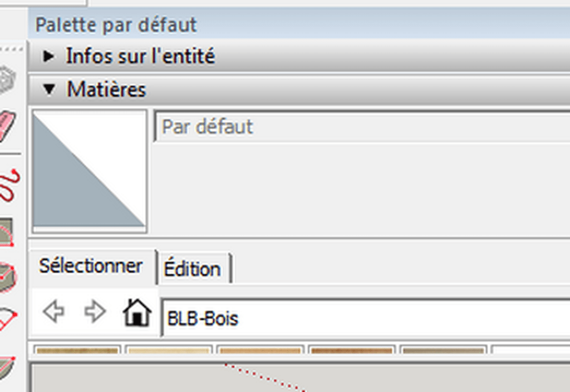The width and height of the screenshot is (570, 392).
Task: Click the default material preview swatch
Action: (x=90, y=171)
